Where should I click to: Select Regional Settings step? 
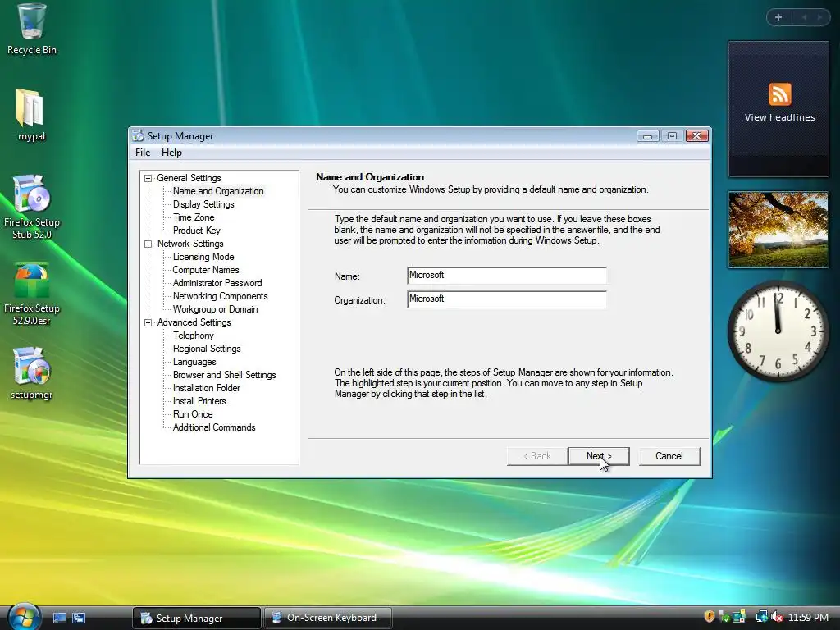pos(207,349)
